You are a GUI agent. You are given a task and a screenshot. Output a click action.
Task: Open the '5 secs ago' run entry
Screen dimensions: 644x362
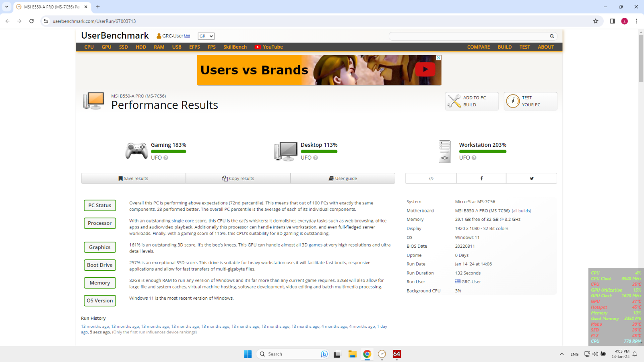click(x=100, y=332)
